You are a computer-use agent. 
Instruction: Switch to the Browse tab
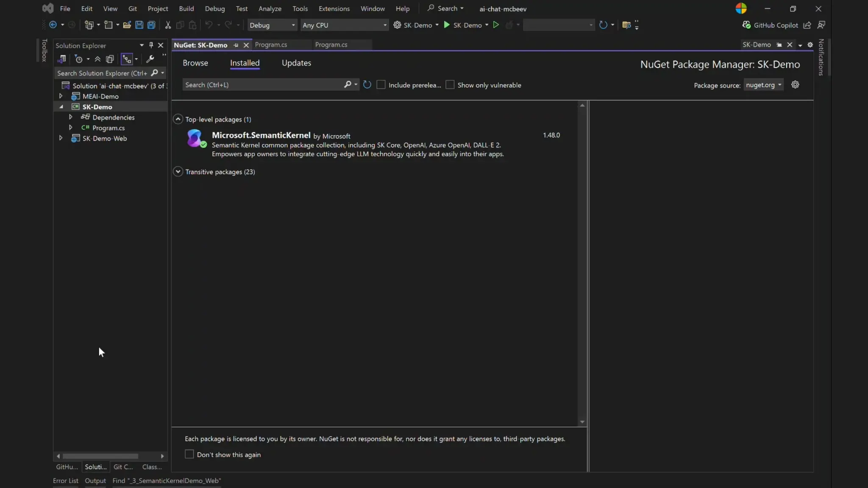point(195,63)
